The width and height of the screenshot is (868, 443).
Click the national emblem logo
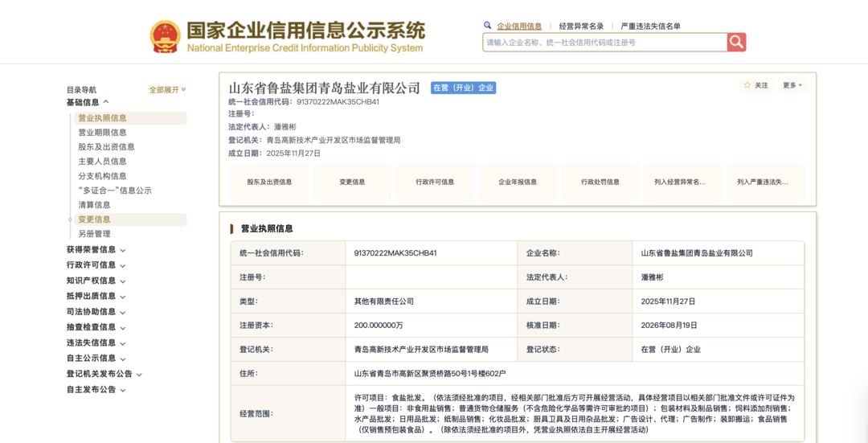tap(166, 36)
